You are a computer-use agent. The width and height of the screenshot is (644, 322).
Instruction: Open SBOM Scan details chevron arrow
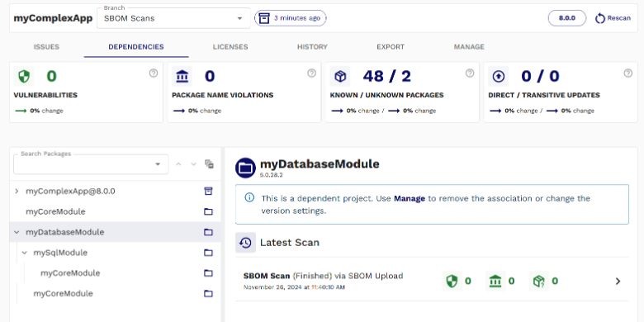618,282
